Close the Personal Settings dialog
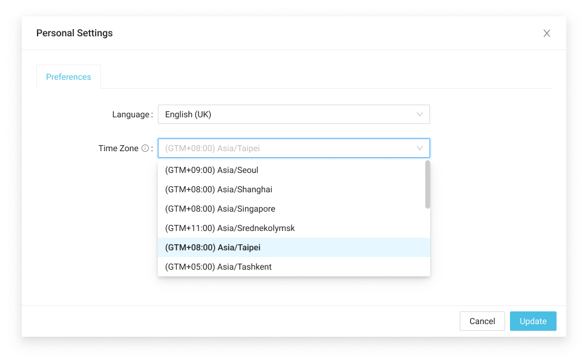This screenshot has width=588, height=364. (x=546, y=33)
